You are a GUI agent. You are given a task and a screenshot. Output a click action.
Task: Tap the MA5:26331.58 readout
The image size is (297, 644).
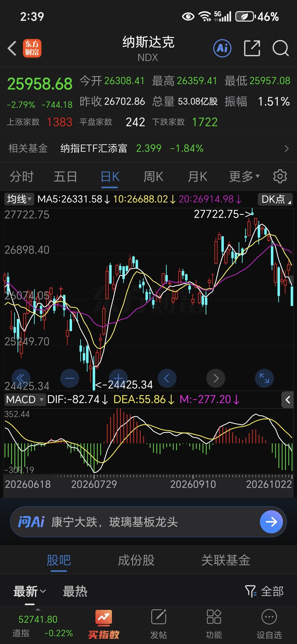(73, 199)
